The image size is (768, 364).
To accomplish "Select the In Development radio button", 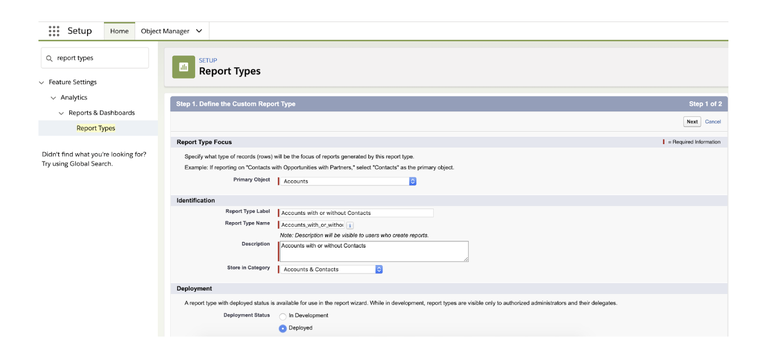I will 283,316.
